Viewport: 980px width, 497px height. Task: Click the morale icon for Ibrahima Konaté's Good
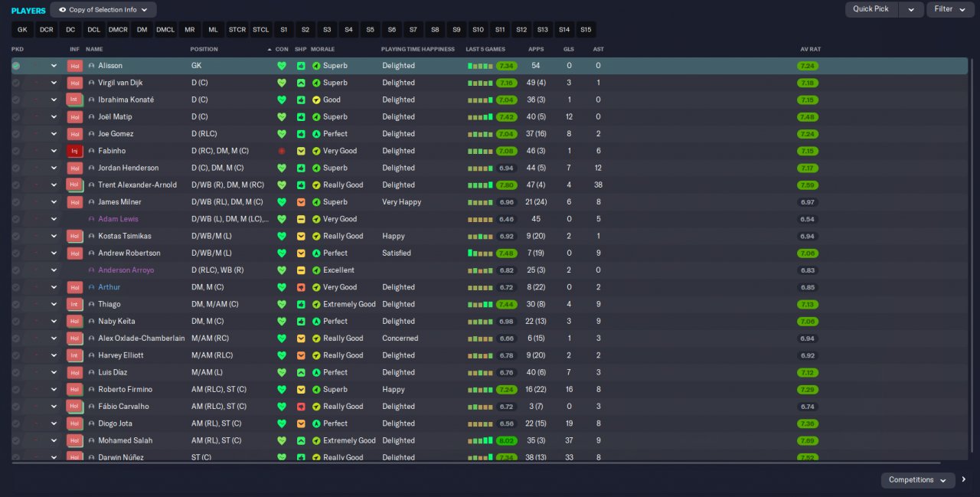point(316,100)
